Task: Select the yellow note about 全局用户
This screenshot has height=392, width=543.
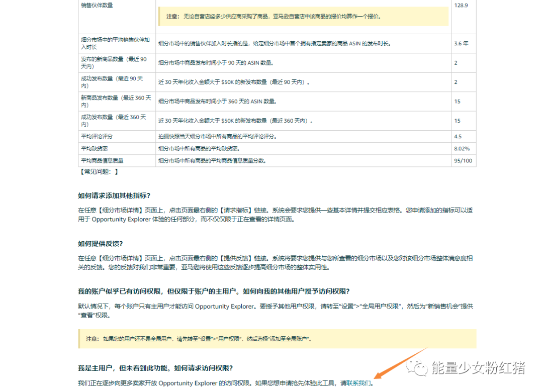Action: tap(278, 339)
